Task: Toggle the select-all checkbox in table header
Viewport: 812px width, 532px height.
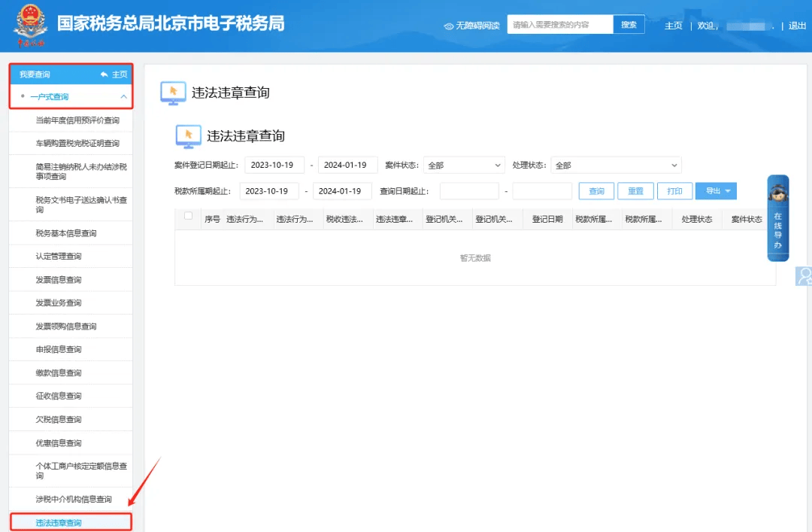Action: point(189,216)
